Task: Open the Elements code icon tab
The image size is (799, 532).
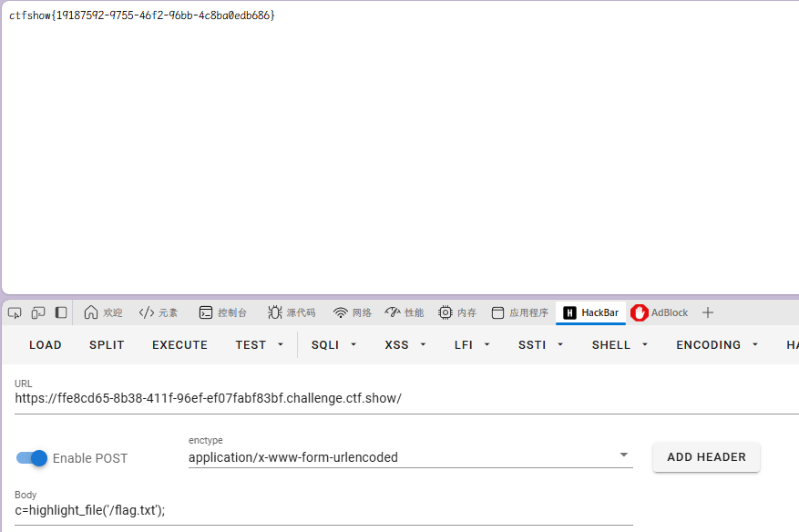Action: coord(147,312)
